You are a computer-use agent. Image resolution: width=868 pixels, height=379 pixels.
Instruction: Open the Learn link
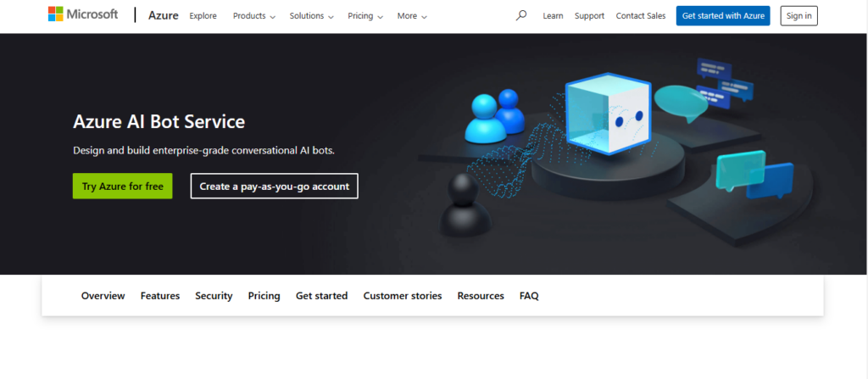(553, 16)
